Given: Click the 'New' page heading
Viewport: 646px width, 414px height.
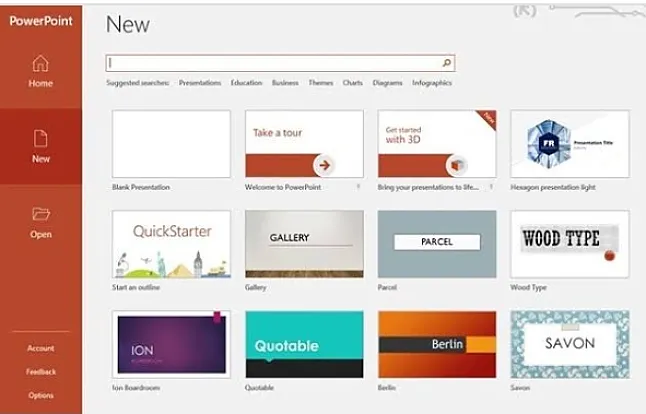Looking at the screenshot, I should tap(128, 24).
